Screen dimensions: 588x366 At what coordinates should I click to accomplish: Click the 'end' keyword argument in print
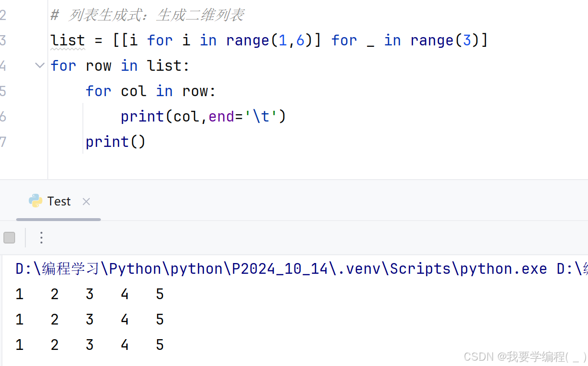click(x=222, y=116)
